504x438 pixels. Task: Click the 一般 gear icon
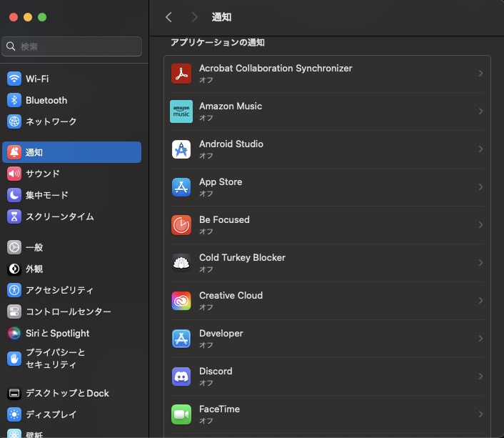click(x=14, y=247)
